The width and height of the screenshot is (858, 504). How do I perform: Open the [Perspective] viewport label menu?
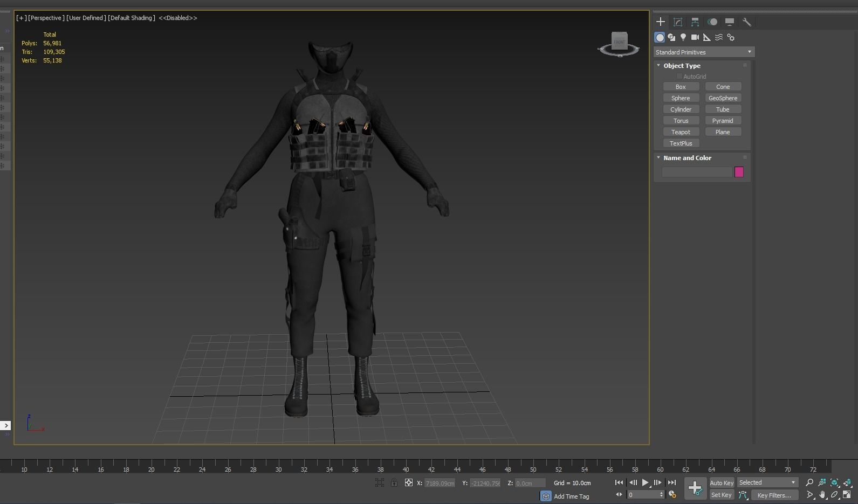pos(46,18)
